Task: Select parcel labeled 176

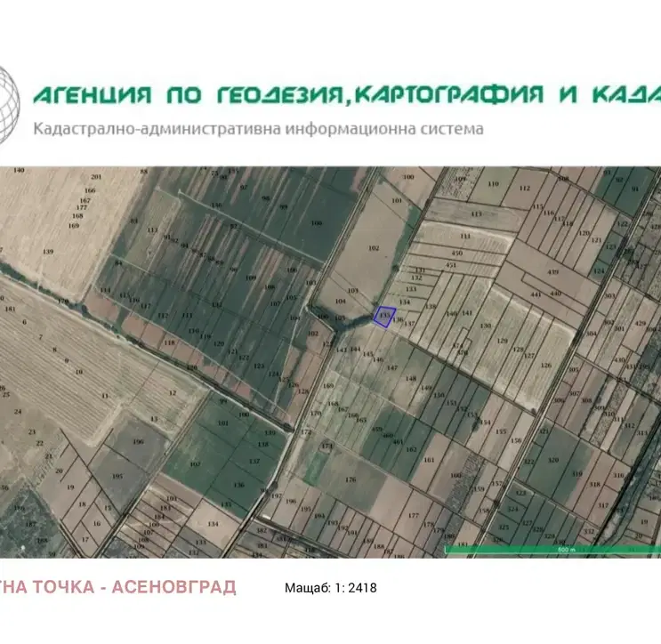Action: [351, 479]
